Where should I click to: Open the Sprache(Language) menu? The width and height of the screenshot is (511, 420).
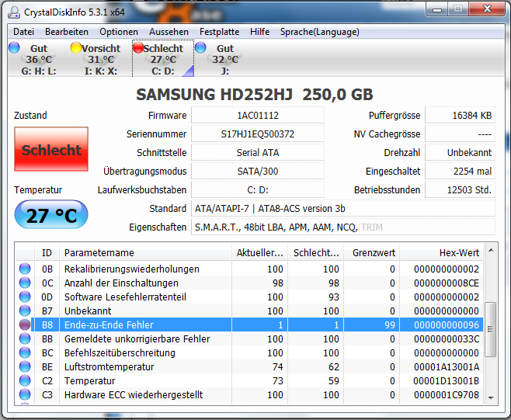pos(320,32)
